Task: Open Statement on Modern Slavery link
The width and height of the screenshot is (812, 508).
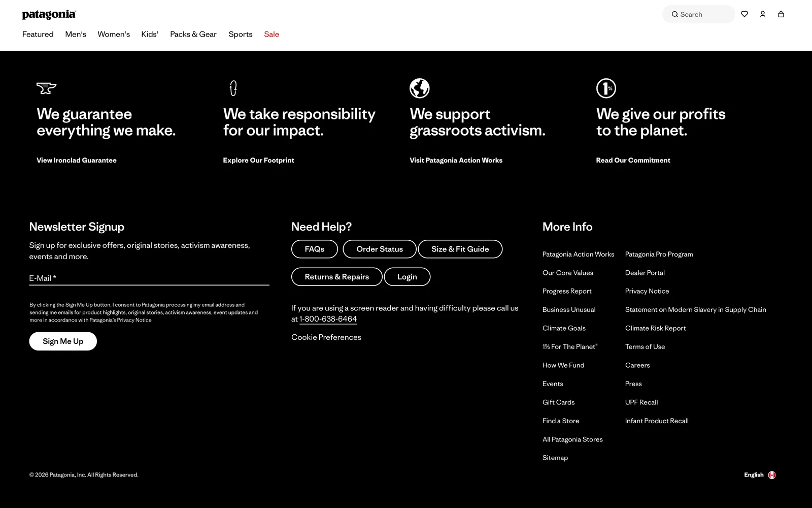Action: (696, 310)
